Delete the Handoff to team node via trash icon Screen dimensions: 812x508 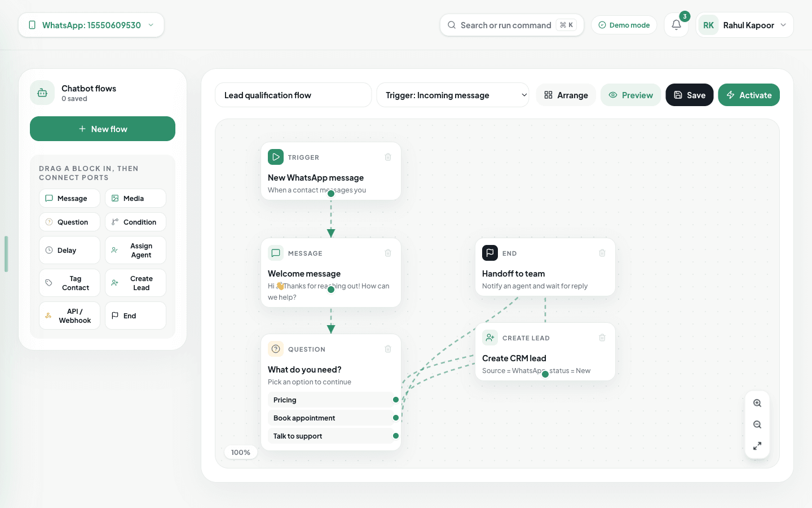click(602, 253)
